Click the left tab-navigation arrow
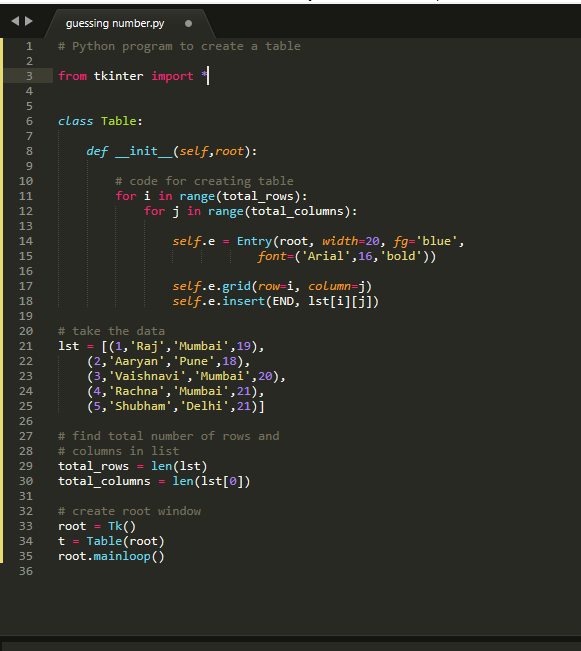The height and width of the screenshot is (651, 581). 15,21
